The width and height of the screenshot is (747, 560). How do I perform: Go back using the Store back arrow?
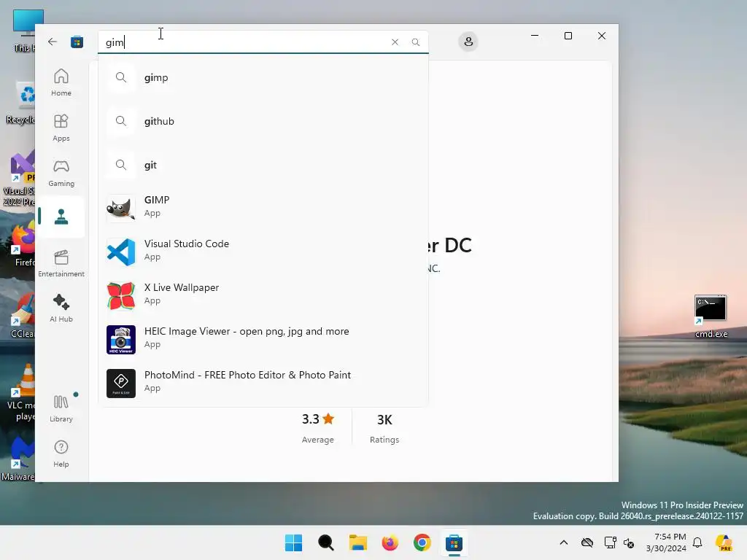tap(53, 42)
